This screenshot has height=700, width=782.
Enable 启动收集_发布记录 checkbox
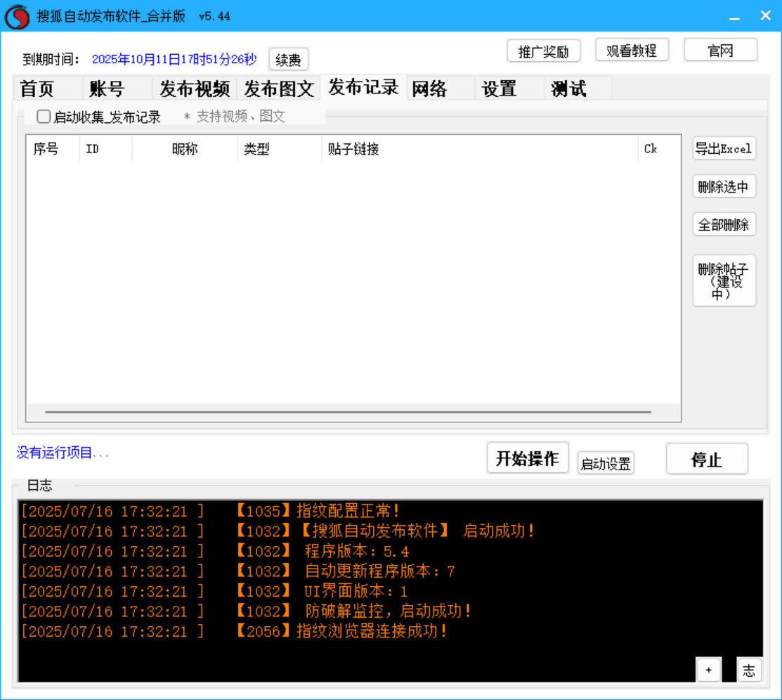pos(44,116)
